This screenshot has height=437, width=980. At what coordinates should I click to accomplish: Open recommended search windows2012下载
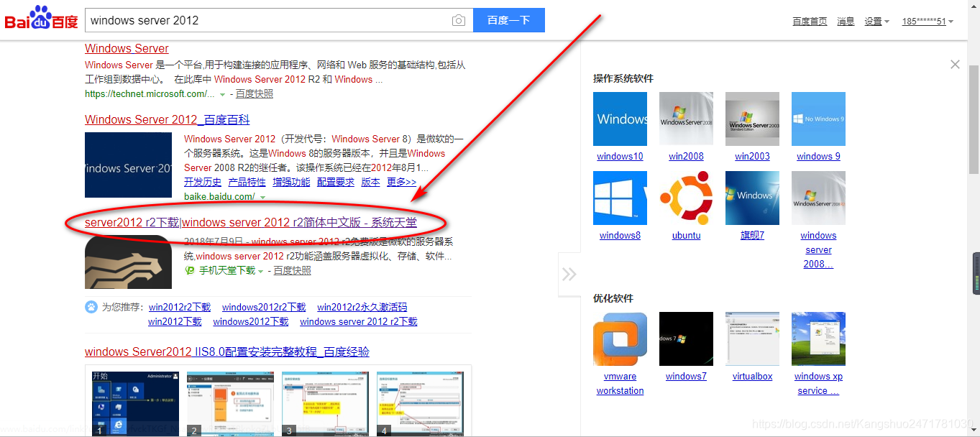click(x=250, y=321)
